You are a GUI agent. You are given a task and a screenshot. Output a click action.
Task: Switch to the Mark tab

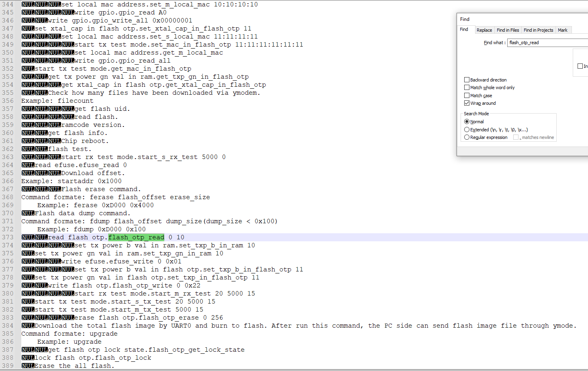[x=563, y=30]
